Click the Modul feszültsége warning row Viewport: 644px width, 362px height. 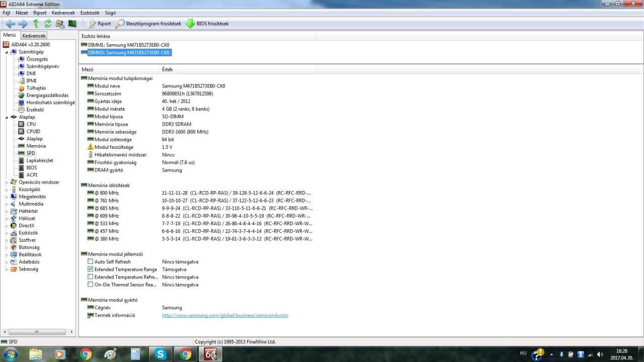(x=130, y=147)
